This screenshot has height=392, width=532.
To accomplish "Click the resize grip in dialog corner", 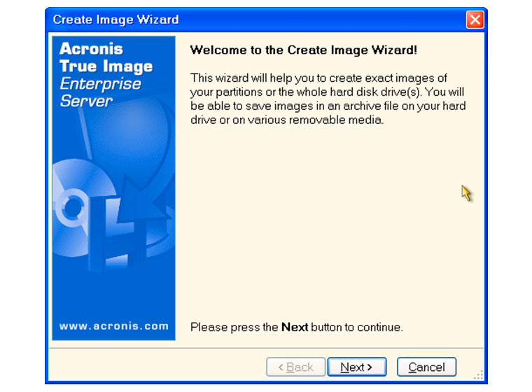I will [479, 375].
